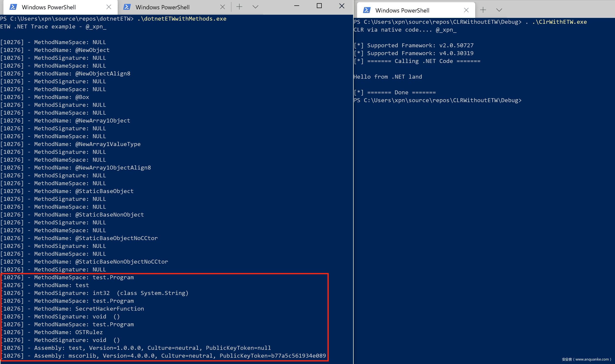Open profile dropdown in left terminal window

(x=255, y=7)
